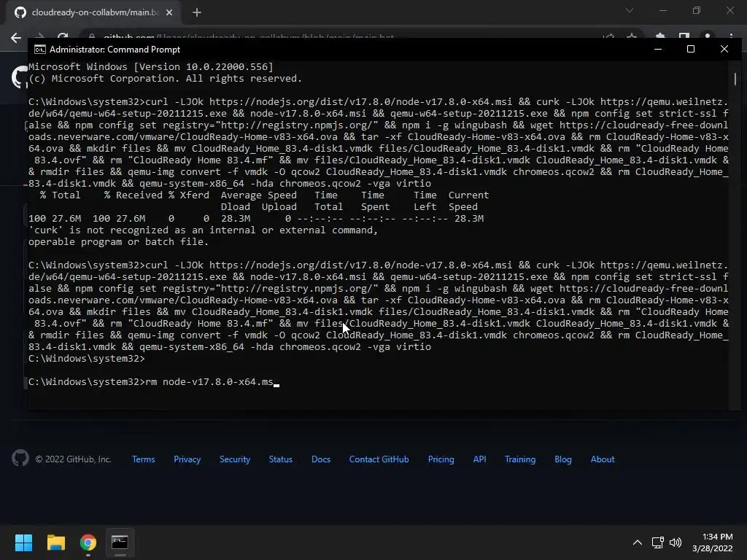The width and height of the screenshot is (747, 560).
Task: Open Chrome tab search dropdown
Action: tap(630, 10)
